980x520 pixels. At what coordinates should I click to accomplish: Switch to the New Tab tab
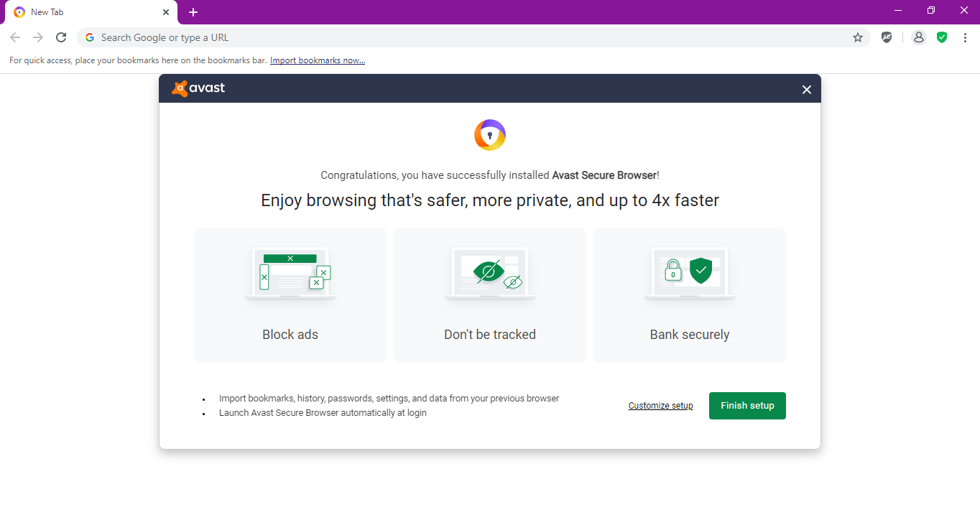tap(80, 11)
